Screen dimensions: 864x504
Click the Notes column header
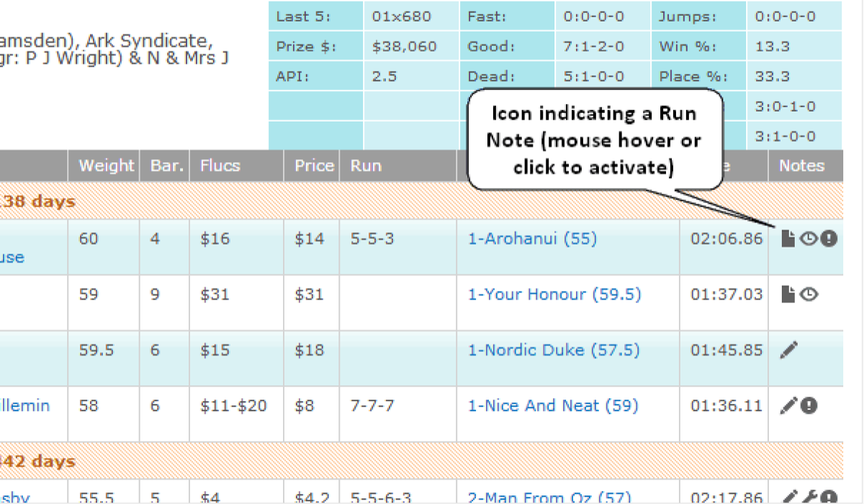coord(801,166)
